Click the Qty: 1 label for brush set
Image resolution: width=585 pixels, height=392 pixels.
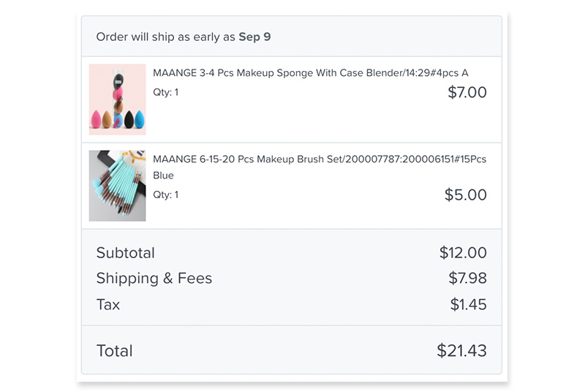[166, 195]
